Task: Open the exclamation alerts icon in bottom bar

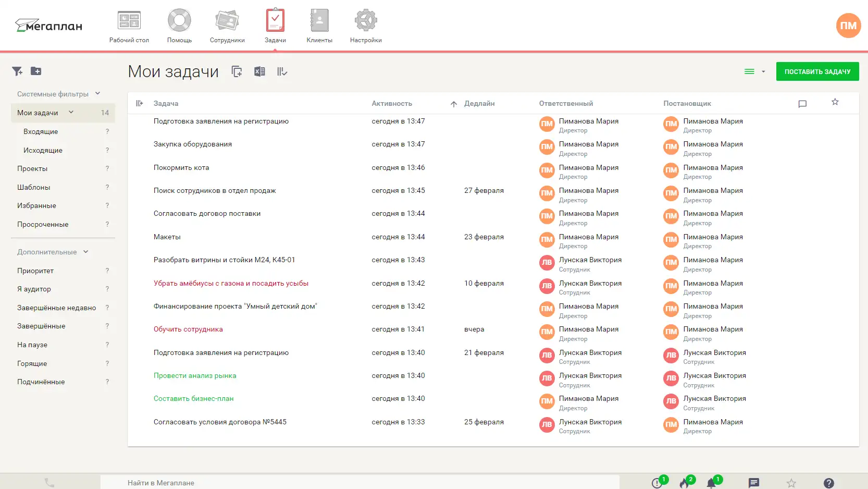Action: coord(657,483)
